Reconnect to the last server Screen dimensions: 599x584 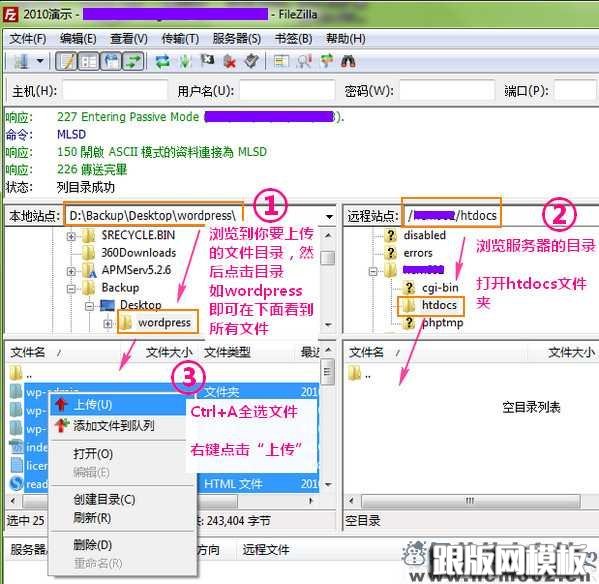251,61
